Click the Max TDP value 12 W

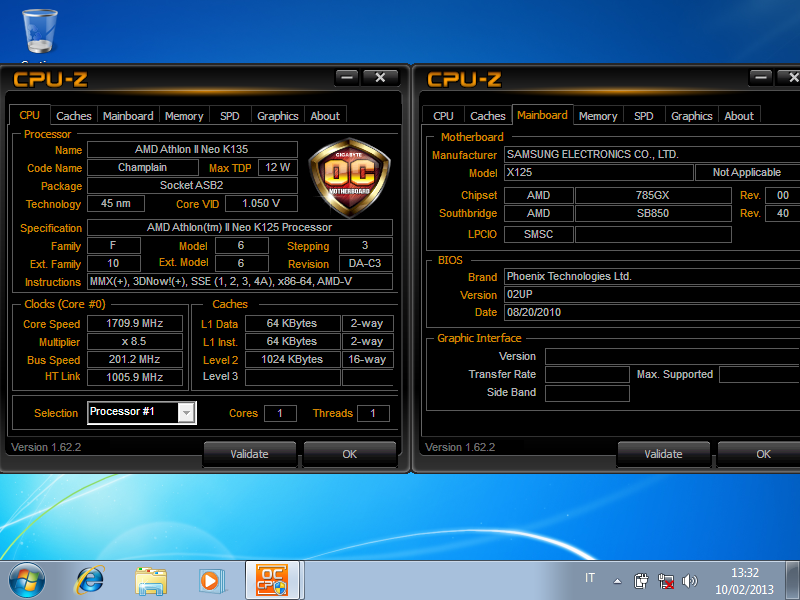(278, 167)
